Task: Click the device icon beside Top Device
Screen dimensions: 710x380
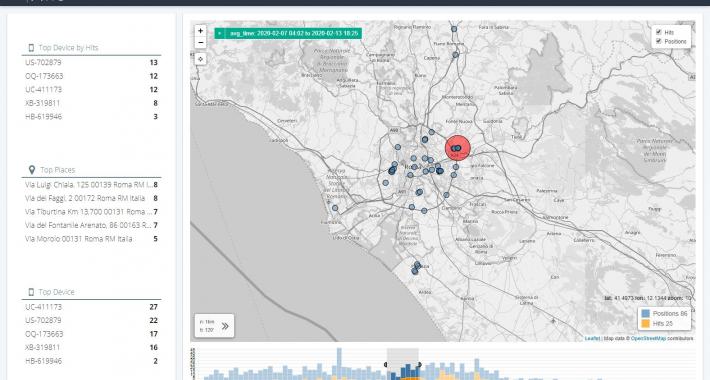Action: click(31, 292)
